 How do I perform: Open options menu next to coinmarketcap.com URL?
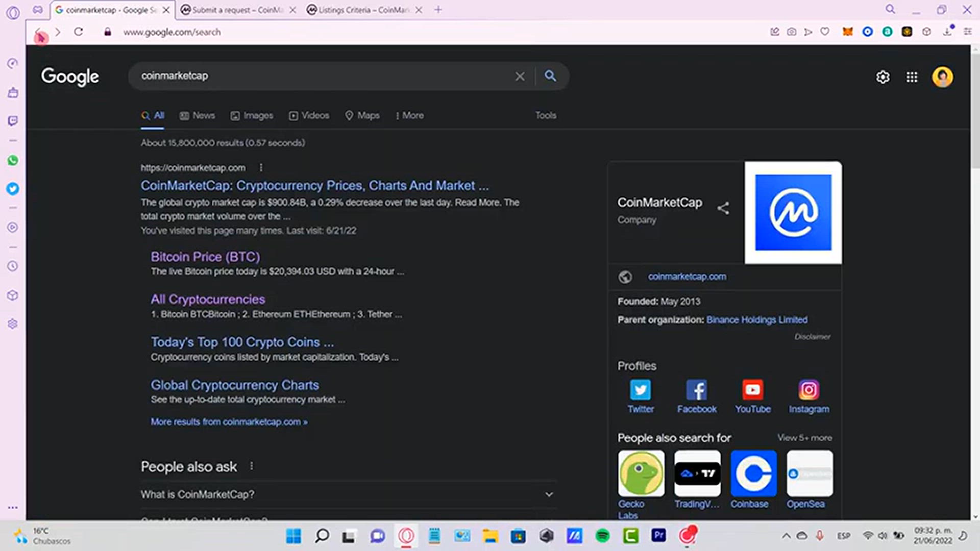[x=261, y=167]
